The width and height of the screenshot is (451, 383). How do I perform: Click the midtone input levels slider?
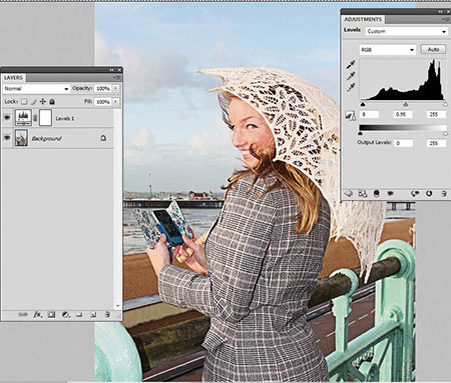pos(405,105)
